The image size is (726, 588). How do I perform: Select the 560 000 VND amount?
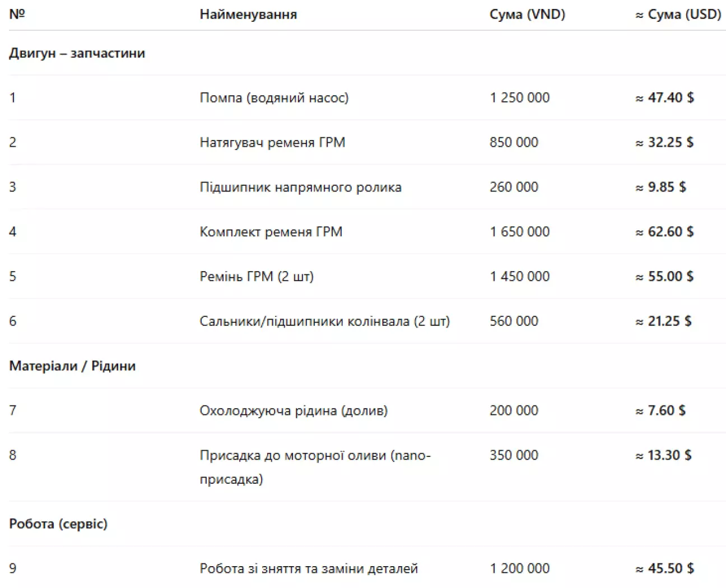tap(514, 321)
